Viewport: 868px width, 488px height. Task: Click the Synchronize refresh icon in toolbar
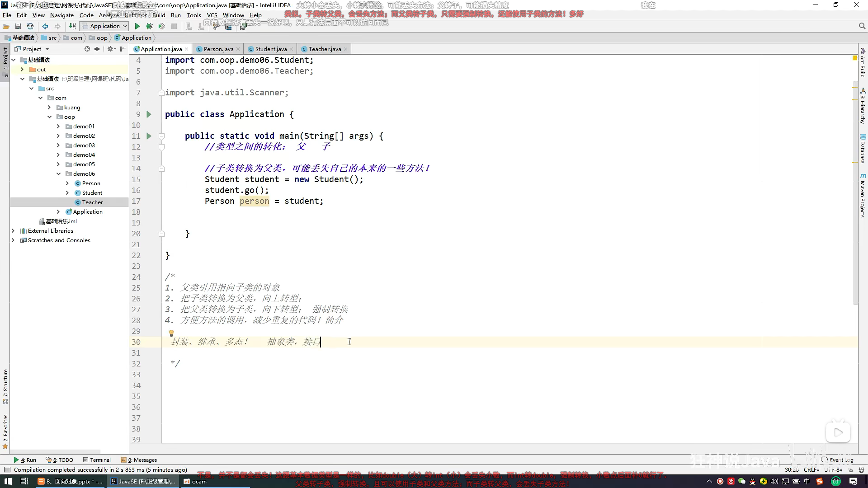[30, 26]
